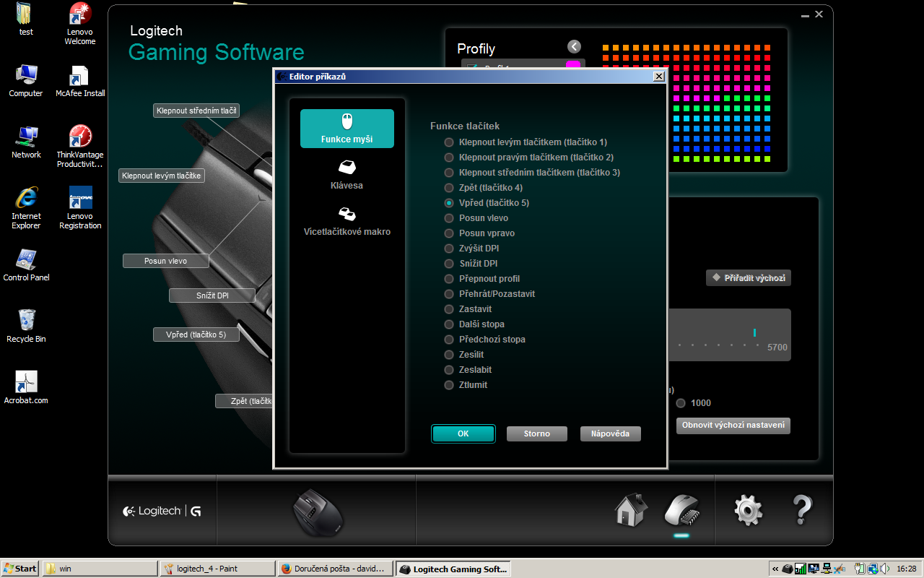Open the Recycle Bin
Viewport: 924px width, 578px height.
[x=26, y=326]
